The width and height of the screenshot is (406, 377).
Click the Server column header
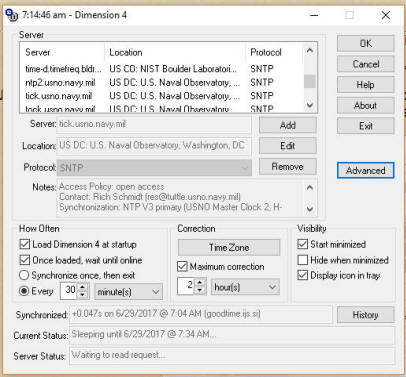pos(63,52)
